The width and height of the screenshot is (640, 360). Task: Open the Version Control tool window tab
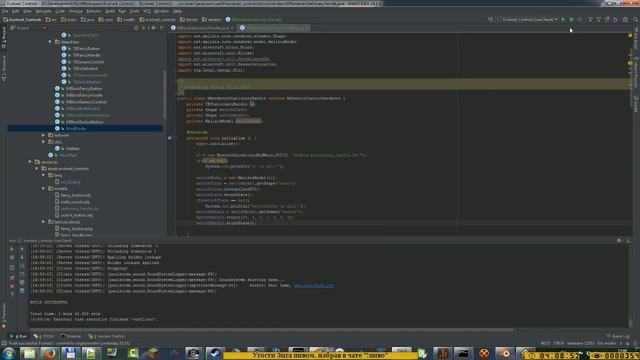(107, 336)
